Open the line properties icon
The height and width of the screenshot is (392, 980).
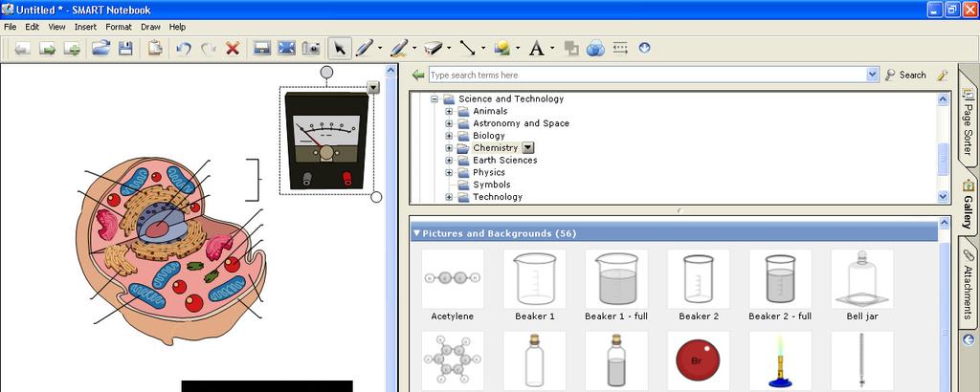coord(620,48)
